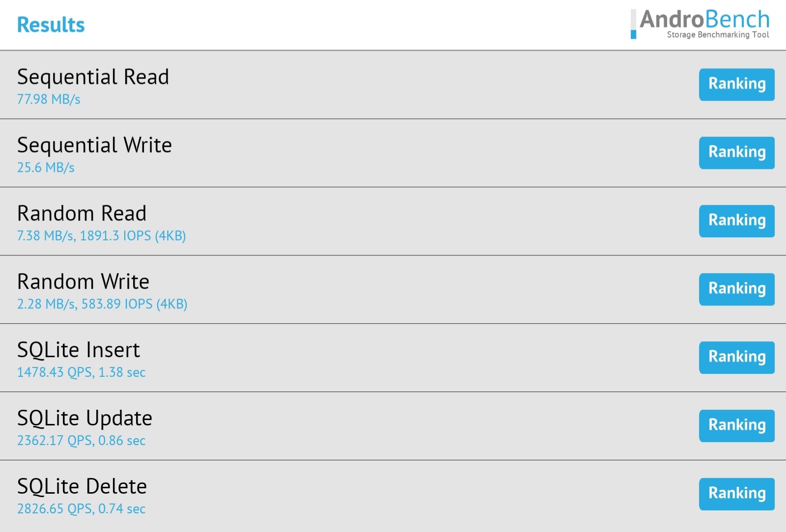The width and height of the screenshot is (786, 532).
Task: Click the Storage Benchmarking Tool tagline
Action: (x=718, y=34)
